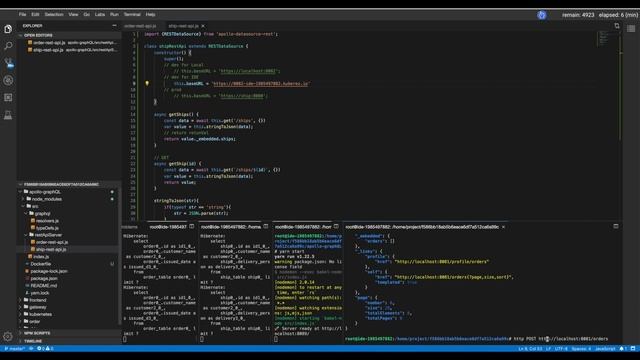Collapse the graphql folder

click(x=42, y=213)
